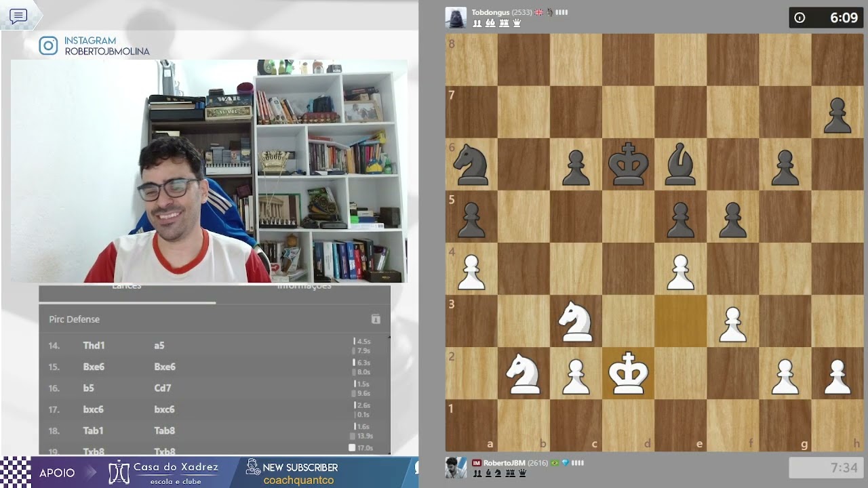
Task: Click the UK flag next to Tobdongus
Action: coord(539,12)
